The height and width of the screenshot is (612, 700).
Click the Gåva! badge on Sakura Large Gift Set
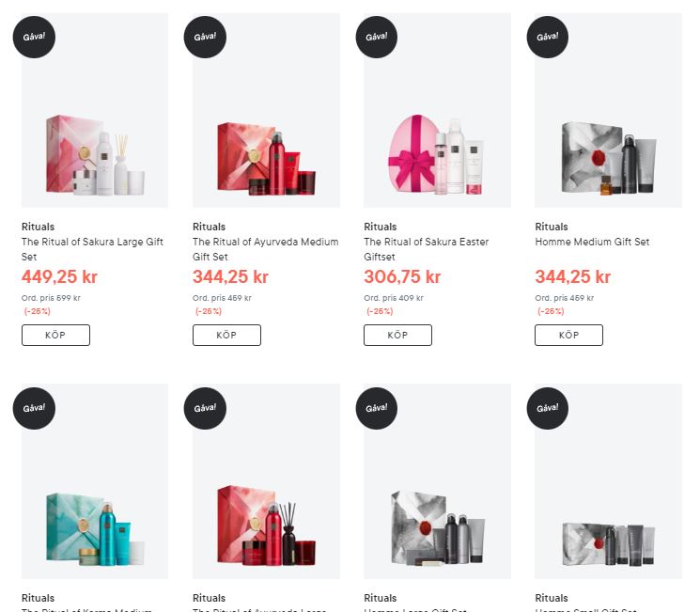(34, 37)
